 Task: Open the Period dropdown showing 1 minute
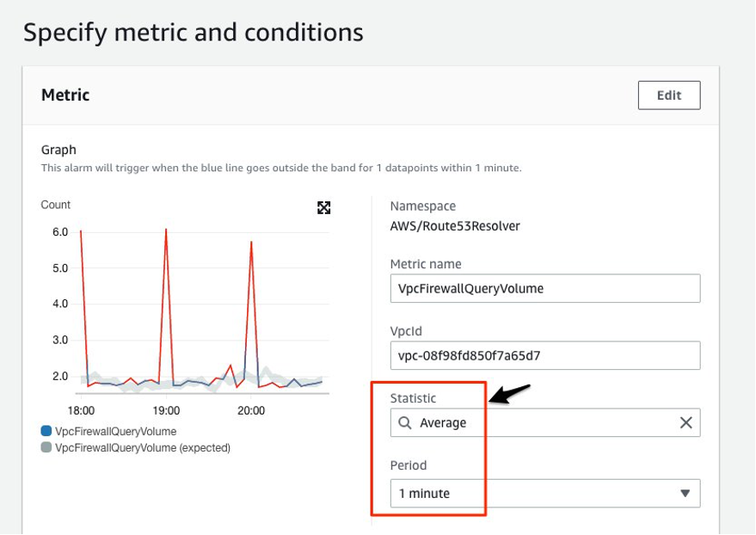click(545, 493)
